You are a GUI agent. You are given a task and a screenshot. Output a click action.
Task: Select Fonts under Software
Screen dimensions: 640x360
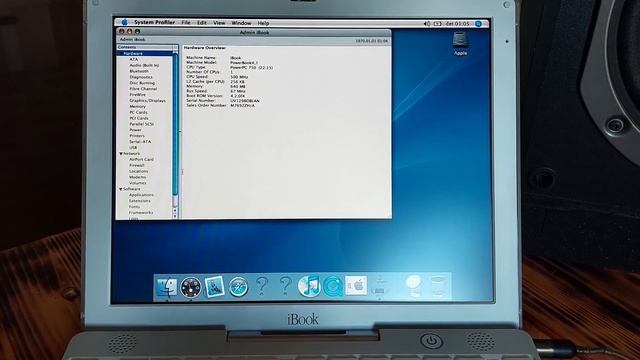click(134, 207)
